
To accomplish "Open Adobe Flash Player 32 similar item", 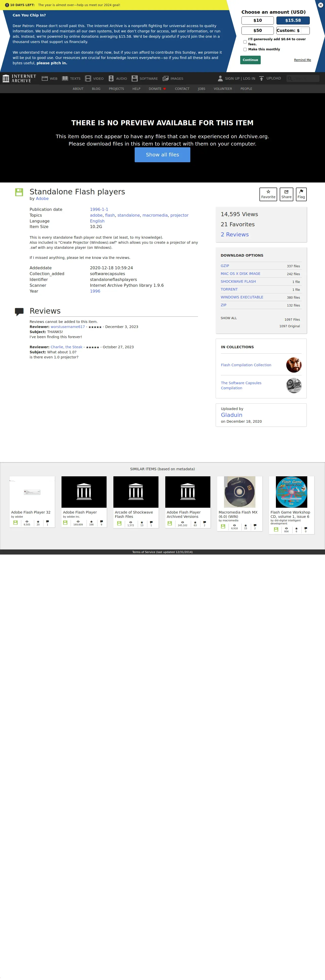I will click(x=32, y=502).
